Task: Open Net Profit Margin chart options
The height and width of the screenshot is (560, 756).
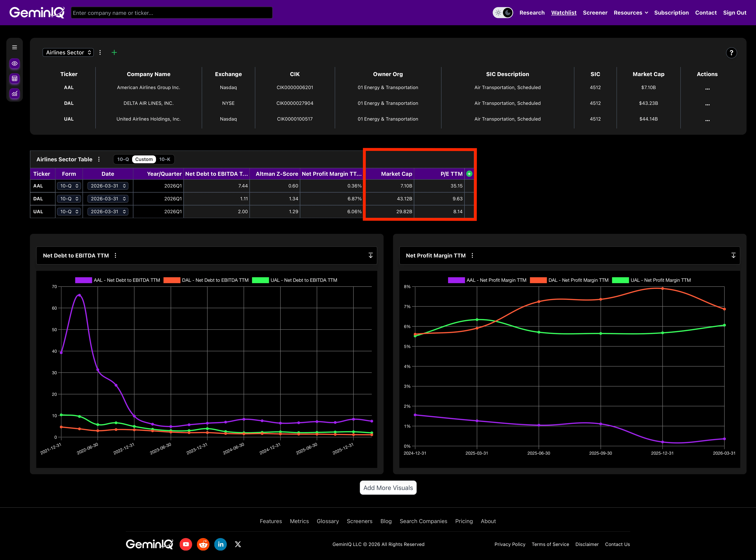Action: [472, 256]
